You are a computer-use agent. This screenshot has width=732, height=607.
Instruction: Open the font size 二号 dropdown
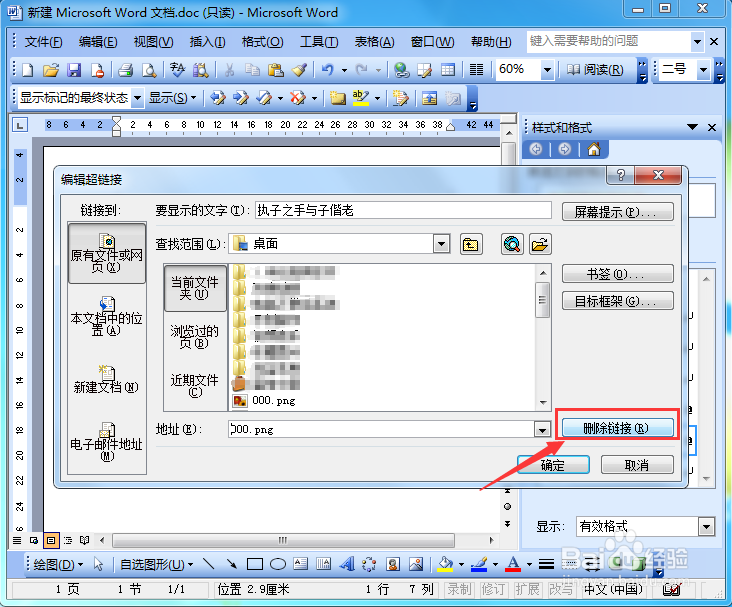tap(704, 70)
